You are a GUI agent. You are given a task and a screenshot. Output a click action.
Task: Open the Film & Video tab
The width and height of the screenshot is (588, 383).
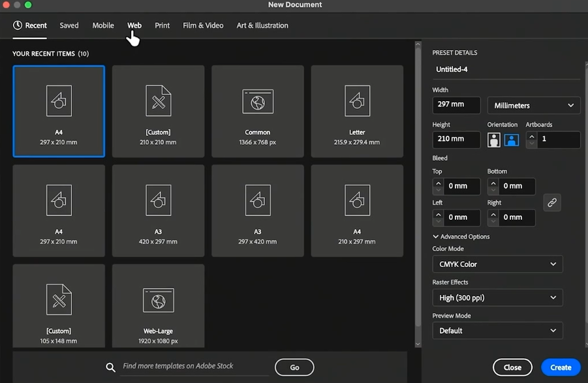pyautogui.click(x=203, y=25)
